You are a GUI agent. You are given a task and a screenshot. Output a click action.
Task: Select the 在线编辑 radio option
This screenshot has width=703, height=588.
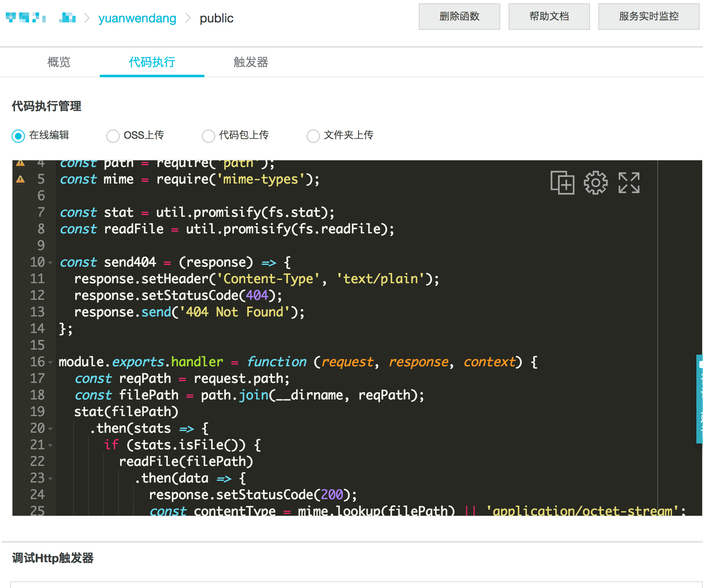pos(19,136)
